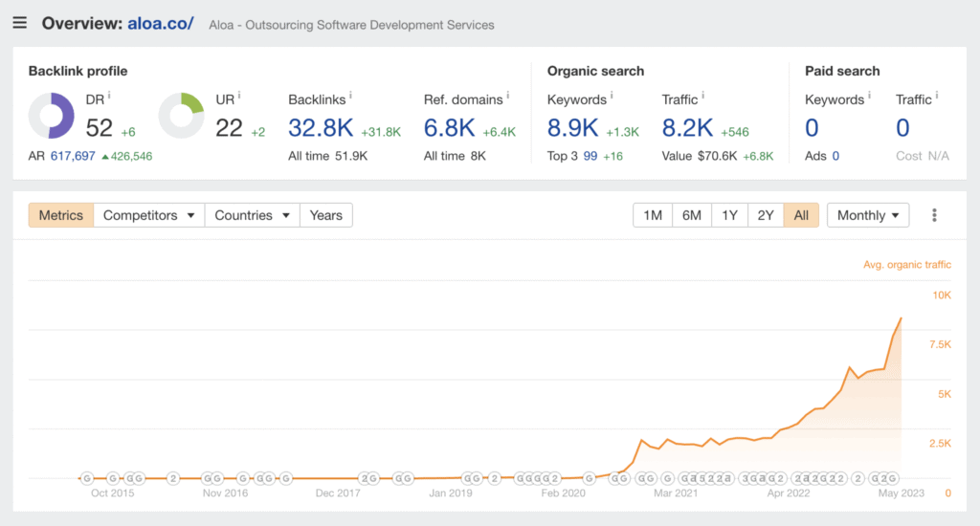This screenshot has width=980, height=526.
Task: Click the info icon beside Backlinks
Action: (x=350, y=96)
